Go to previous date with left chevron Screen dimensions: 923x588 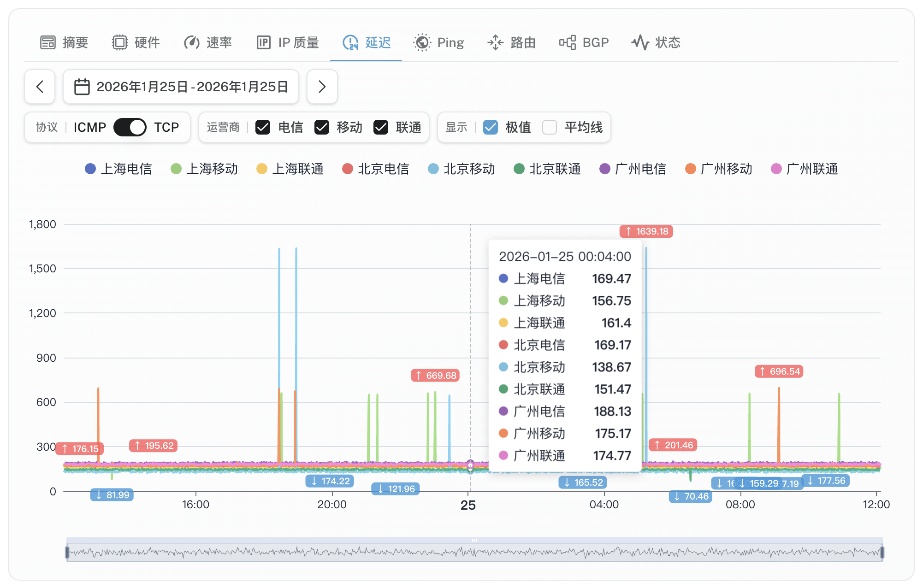(40, 87)
